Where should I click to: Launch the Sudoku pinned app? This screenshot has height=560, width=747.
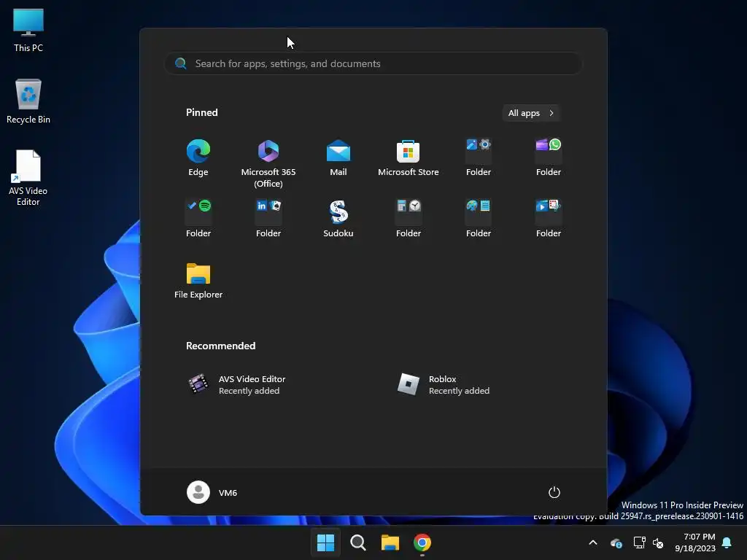click(338, 219)
